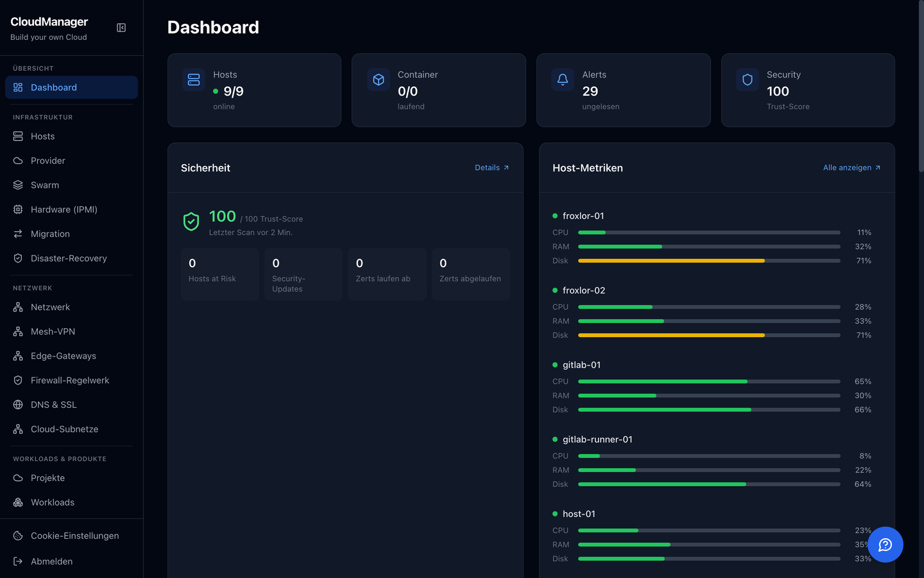This screenshot has height=578, width=924.
Task: Click the Security-Updates tile
Action: coord(304,274)
